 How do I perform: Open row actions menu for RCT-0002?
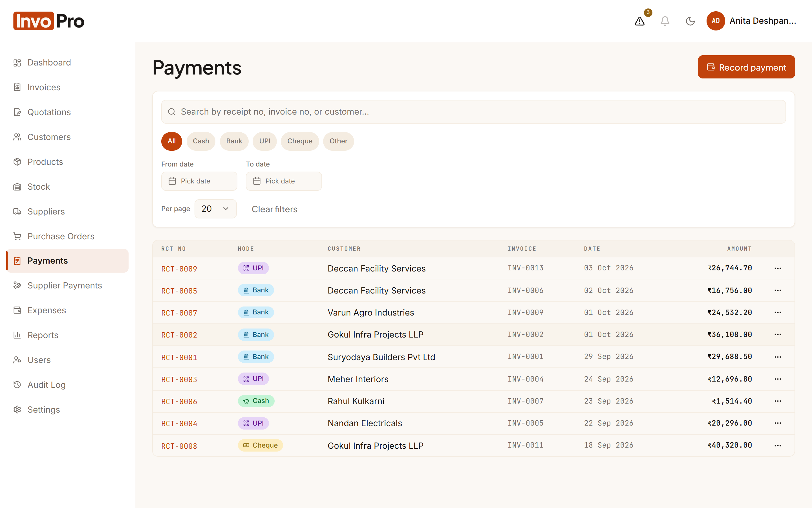pyautogui.click(x=778, y=335)
